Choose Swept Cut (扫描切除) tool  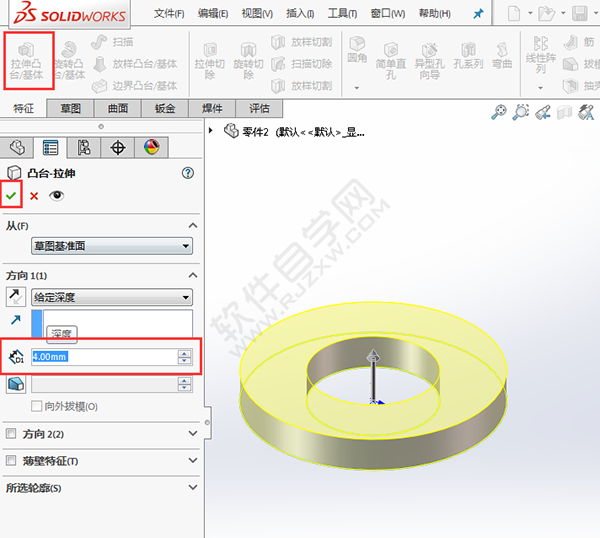click(x=302, y=64)
